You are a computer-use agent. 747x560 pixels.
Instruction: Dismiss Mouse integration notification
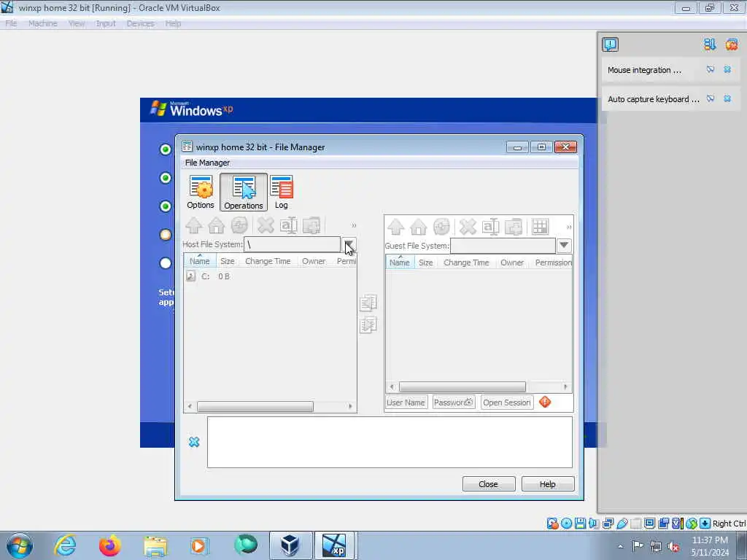click(727, 69)
